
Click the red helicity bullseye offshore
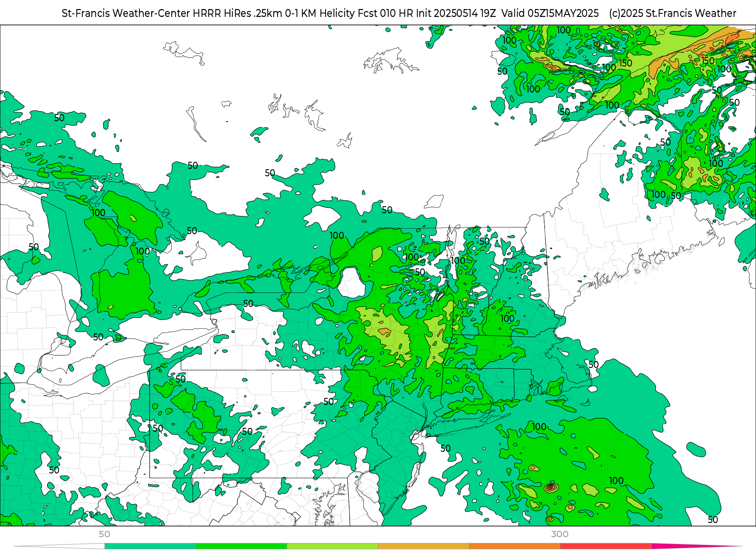(x=551, y=488)
